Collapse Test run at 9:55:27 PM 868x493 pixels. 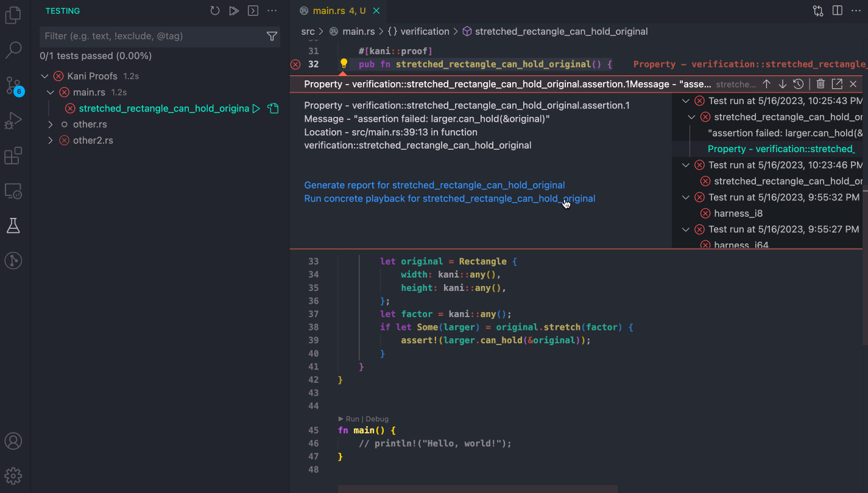pos(686,229)
